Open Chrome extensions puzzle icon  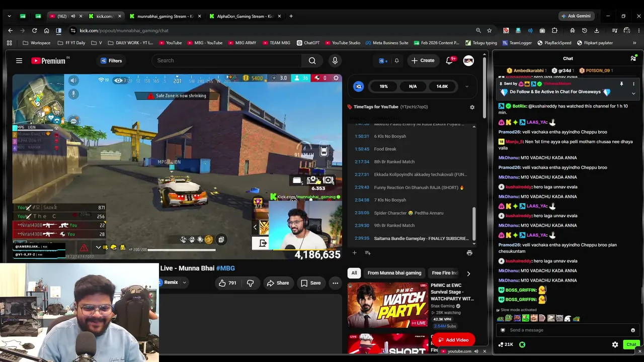point(554,31)
